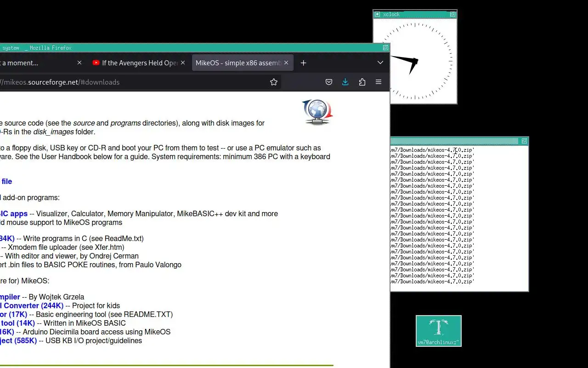Open the 'l Converter (244K)' link

(x=32, y=306)
